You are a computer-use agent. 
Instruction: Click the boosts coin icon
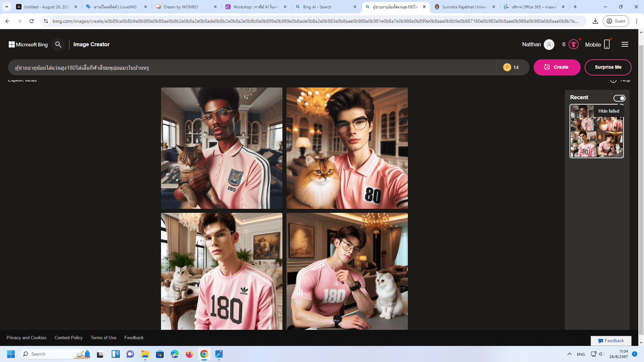click(507, 67)
